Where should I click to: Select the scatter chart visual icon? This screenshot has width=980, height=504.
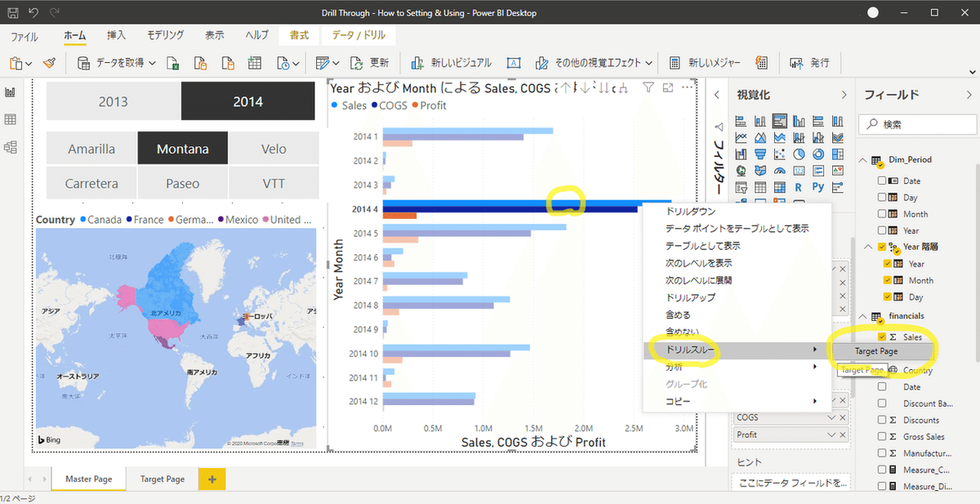click(x=780, y=154)
